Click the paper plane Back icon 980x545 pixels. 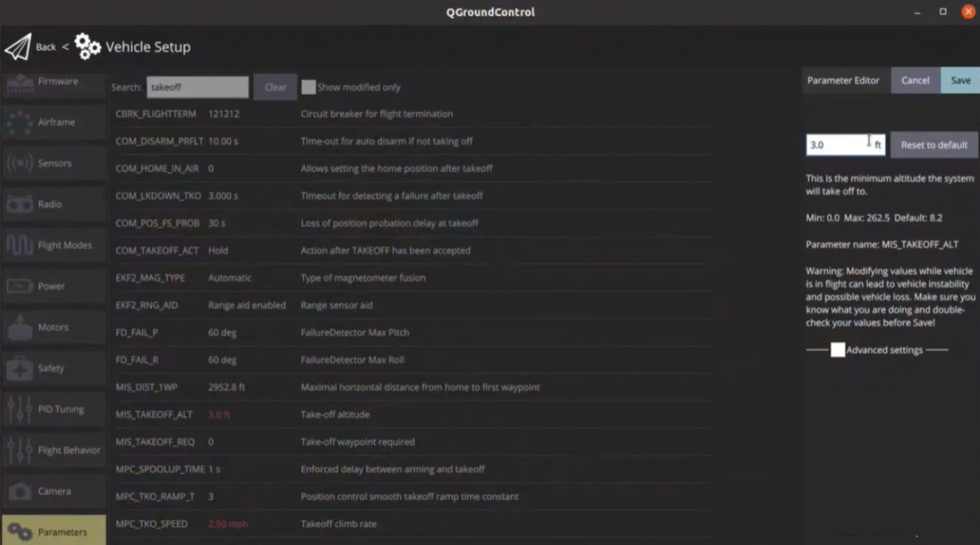[17, 47]
